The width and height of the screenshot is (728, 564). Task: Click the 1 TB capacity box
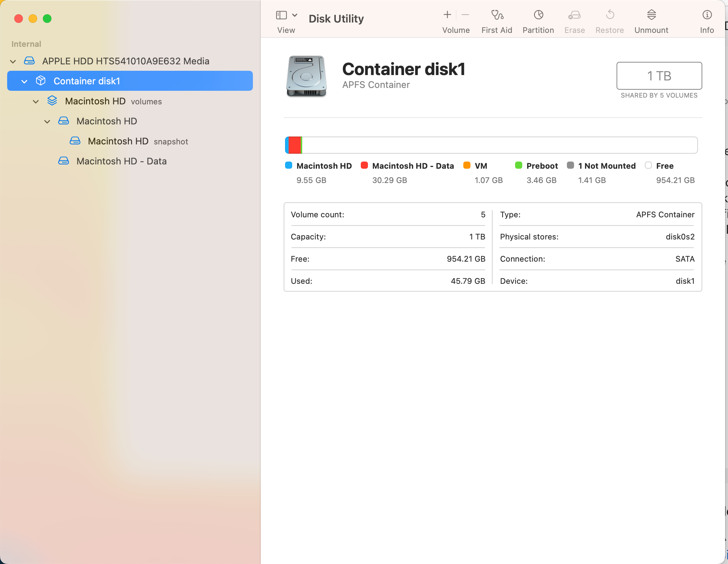tap(659, 76)
